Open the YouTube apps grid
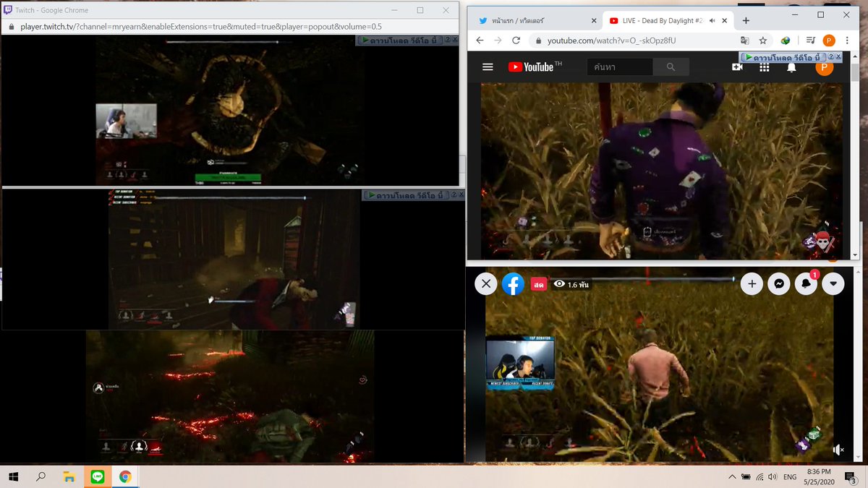This screenshot has width=868, height=488. point(764,67)
